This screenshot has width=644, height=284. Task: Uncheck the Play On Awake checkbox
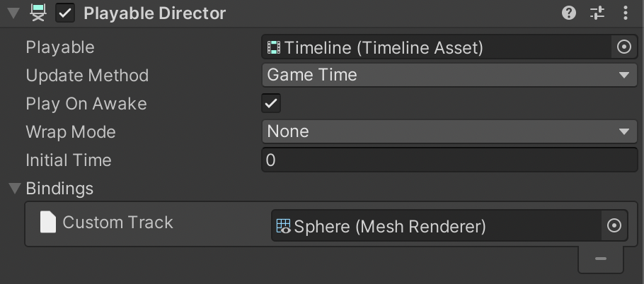tap(271, 103)
